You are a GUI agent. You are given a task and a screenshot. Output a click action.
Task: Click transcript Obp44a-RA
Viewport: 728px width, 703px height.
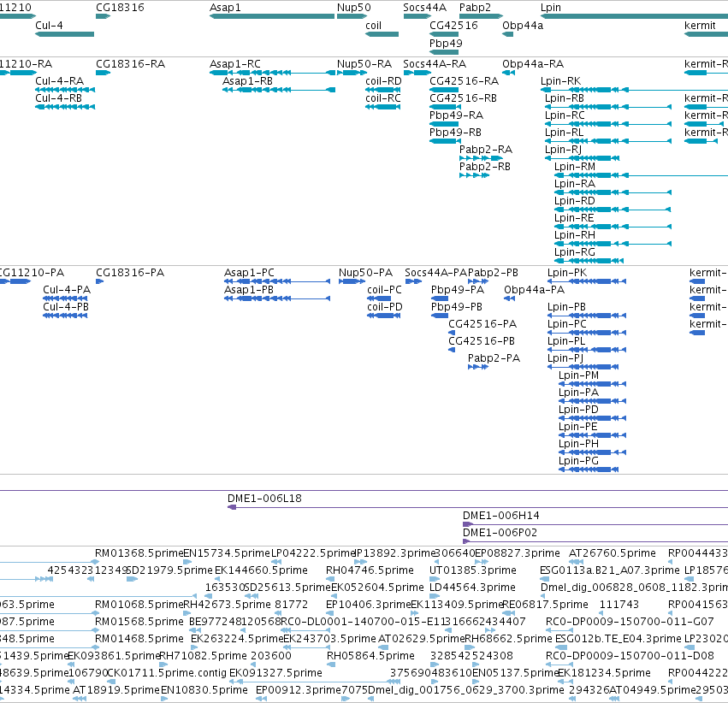click(508, 73)
